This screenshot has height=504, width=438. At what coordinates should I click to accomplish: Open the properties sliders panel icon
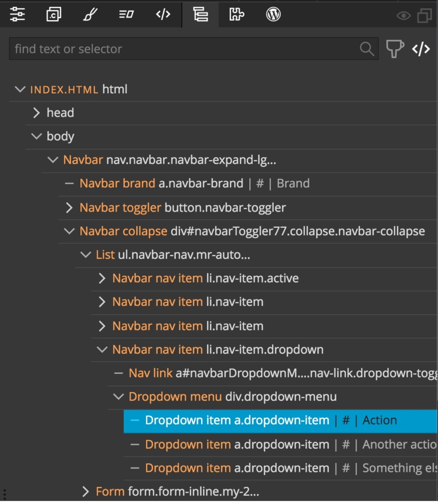[17, 15]
